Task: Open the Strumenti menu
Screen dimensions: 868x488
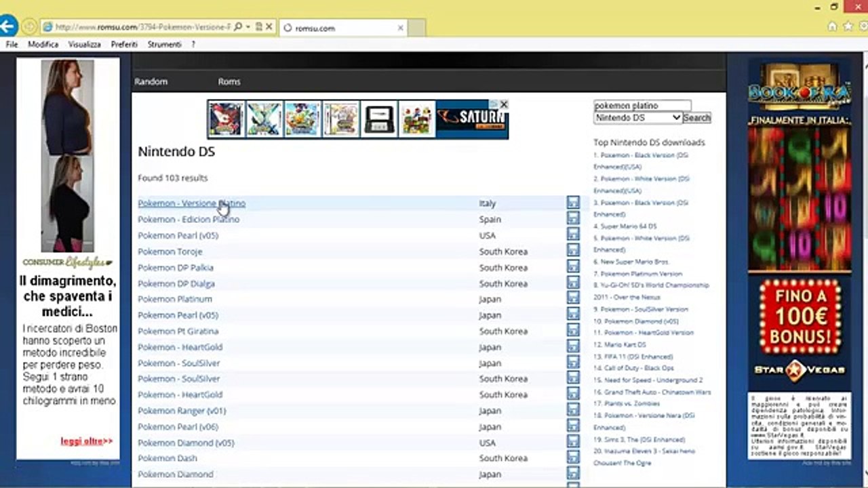Action: coord(164,44)
